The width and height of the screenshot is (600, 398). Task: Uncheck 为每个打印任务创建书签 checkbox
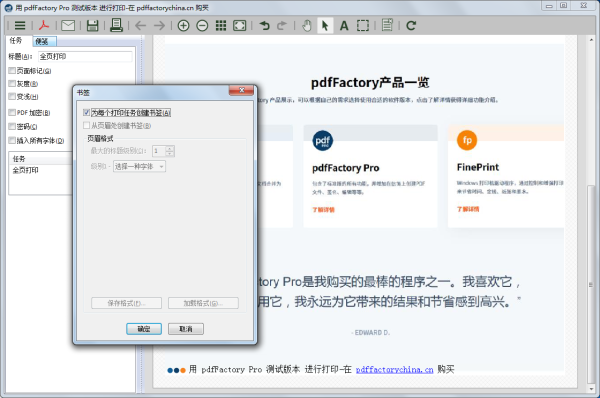click(x=86, y=113)
